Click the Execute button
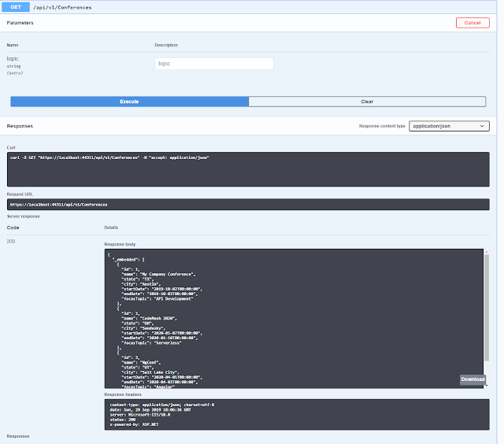Screen dimensions: 504x444 click(129, 102)
